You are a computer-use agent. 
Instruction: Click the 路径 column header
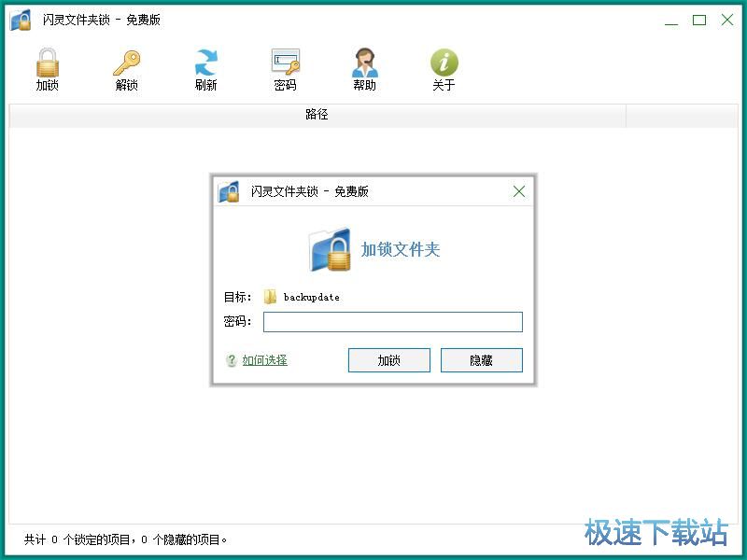click(x=317, y=115)
